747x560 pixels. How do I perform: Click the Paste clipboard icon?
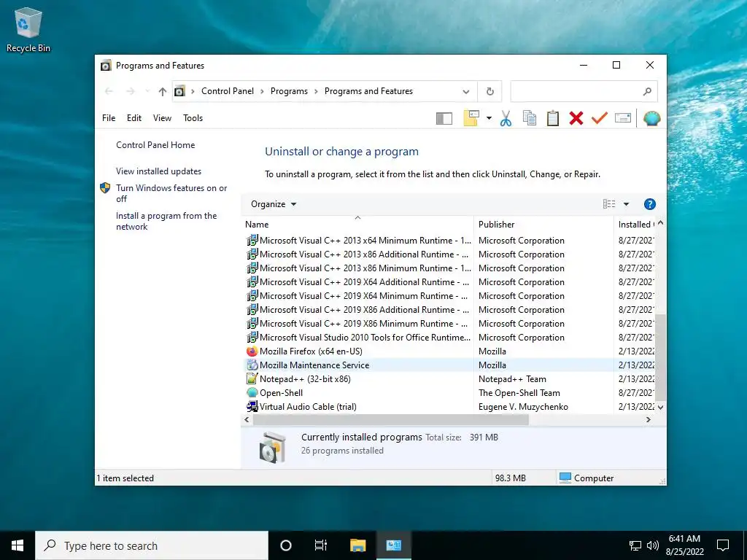point(553,118)
